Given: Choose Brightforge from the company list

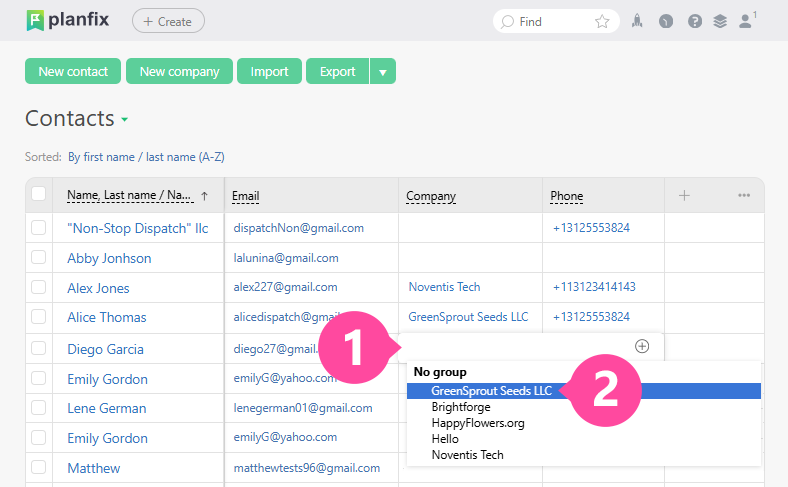Looking at the screenshot, I should pos(461,407).
